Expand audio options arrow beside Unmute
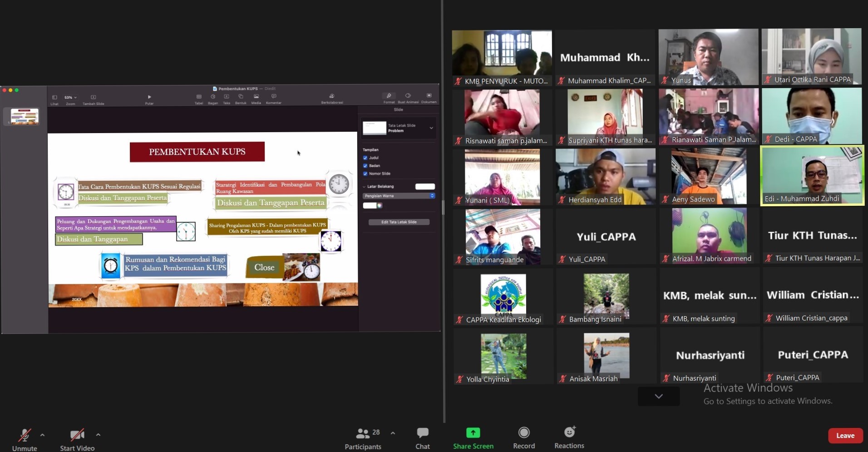The height and width of the screenshot is (452, 868). click(x=42, y=435)
